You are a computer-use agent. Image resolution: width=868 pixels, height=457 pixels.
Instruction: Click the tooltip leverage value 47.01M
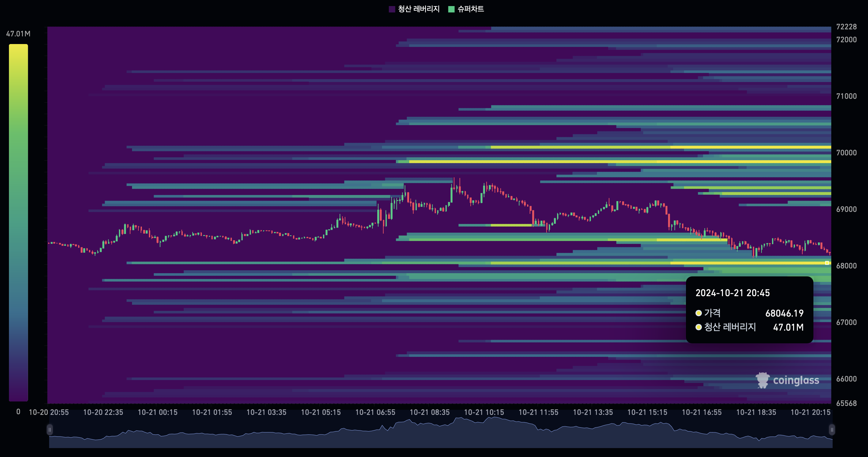pyautogui.click(x=788, y=327)
